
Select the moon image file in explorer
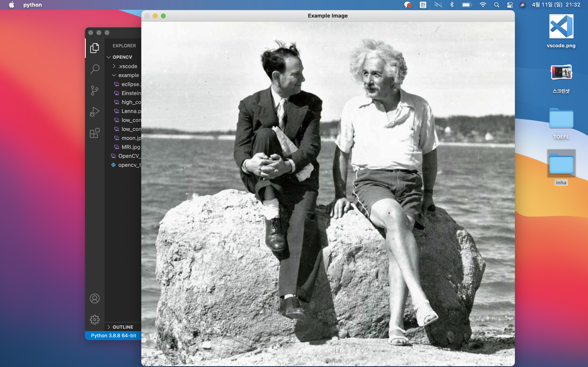(131, 138)
